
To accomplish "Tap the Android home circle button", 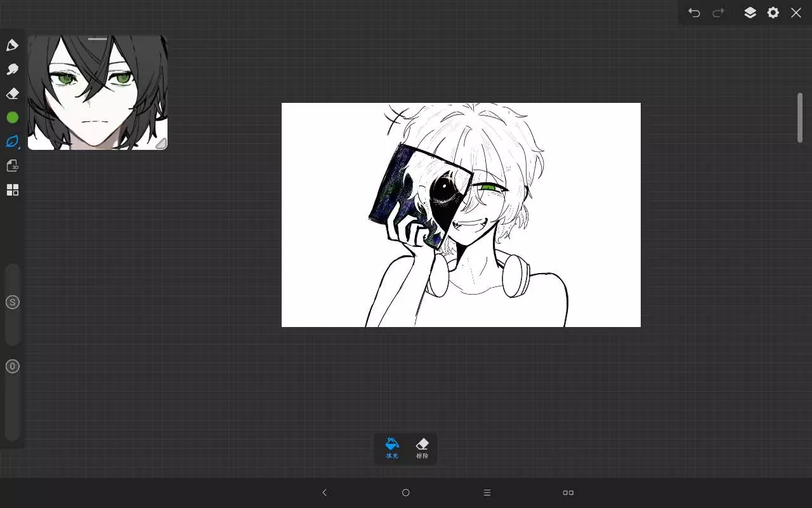I will 406,493.
